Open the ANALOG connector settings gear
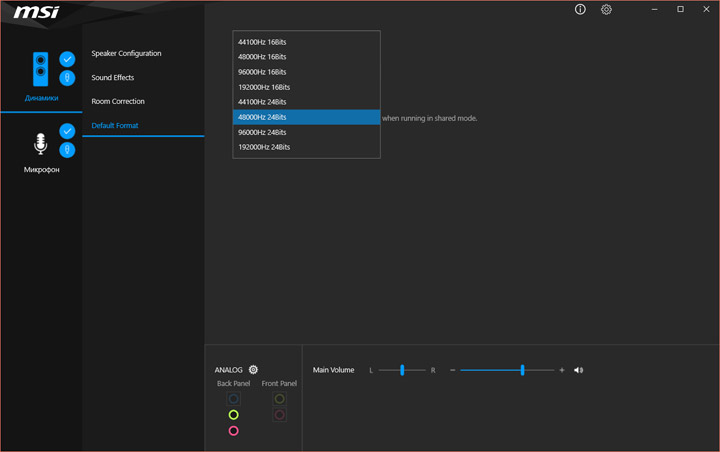The image size is (720, 452). tap(253, 370)
